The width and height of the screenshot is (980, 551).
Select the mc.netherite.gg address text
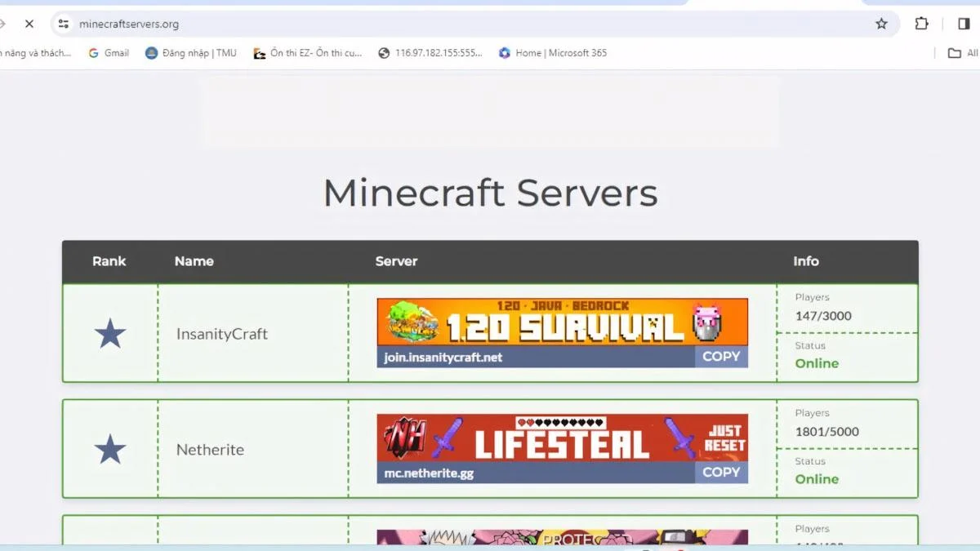tap(429, 473)
